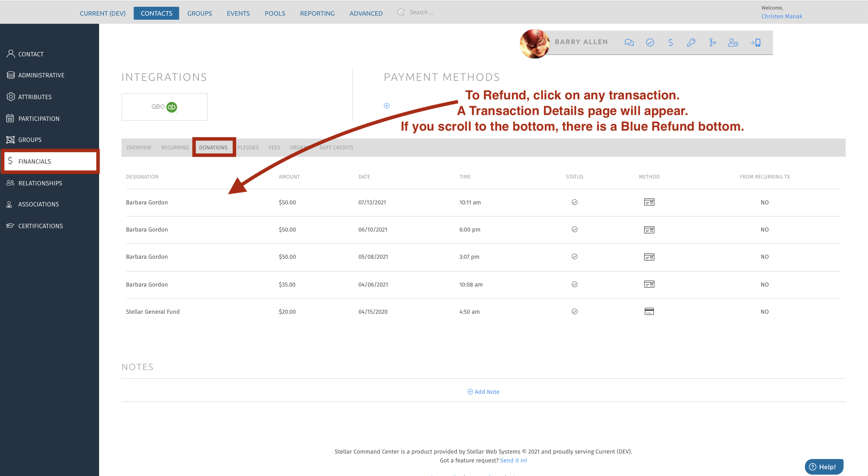Click the Send it in! link
Screen dimensions: 868x476
(513, 460)
